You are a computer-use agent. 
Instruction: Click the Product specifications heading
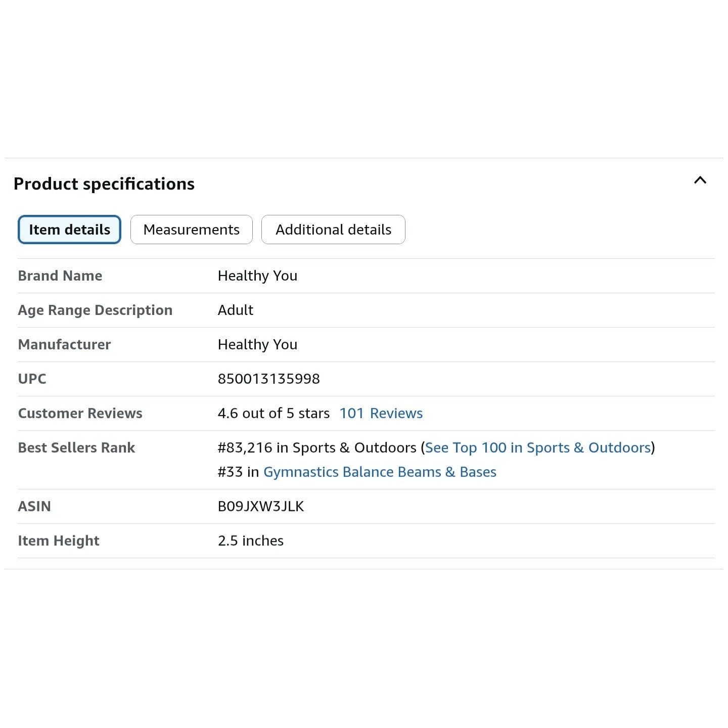click(104, 184)
